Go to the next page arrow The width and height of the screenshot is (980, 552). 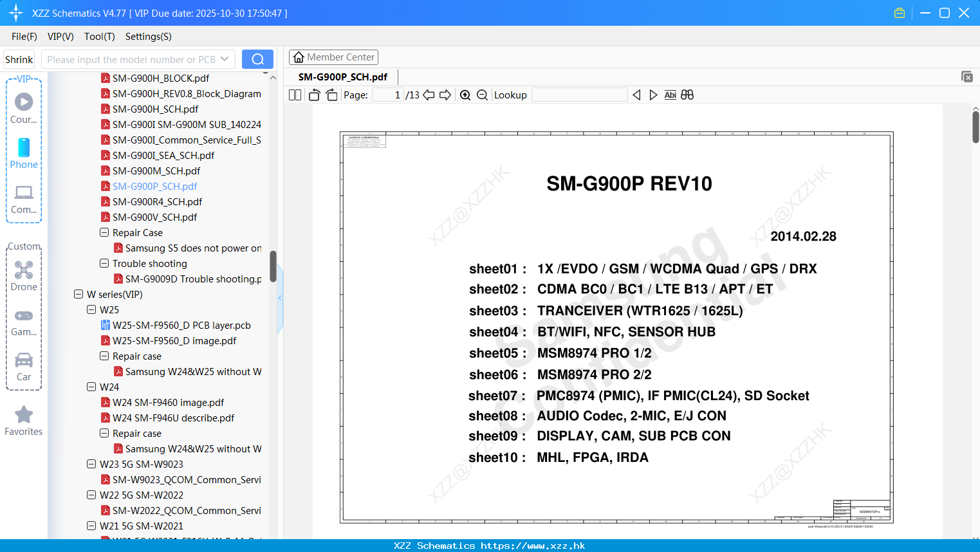click(x=445, y=95)
